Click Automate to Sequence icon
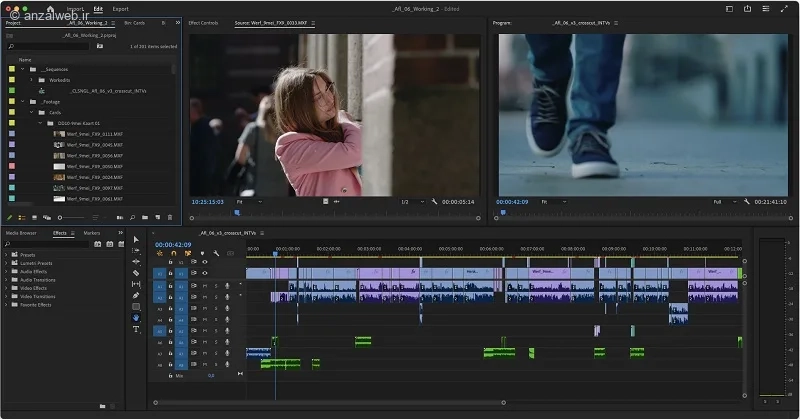This screenshot has height=419, width=800. pos(120,217)
